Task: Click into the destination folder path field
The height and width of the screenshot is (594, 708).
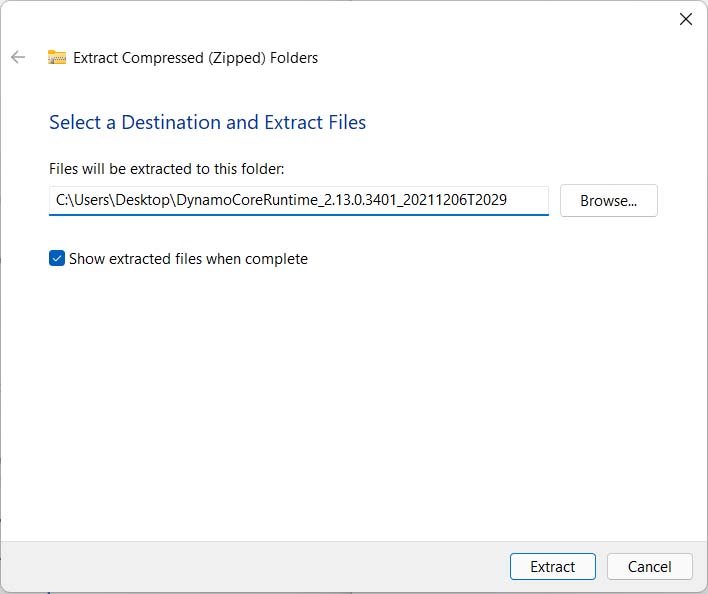Action: point(298,200)
